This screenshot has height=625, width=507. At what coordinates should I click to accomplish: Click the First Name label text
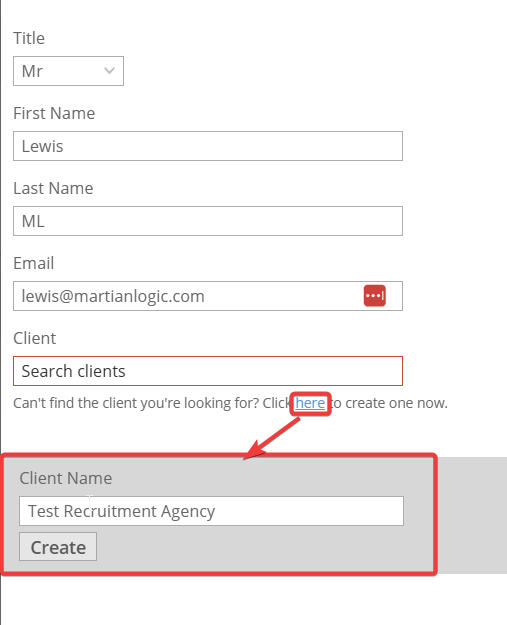pyautogui.click(x=54, y=113)
